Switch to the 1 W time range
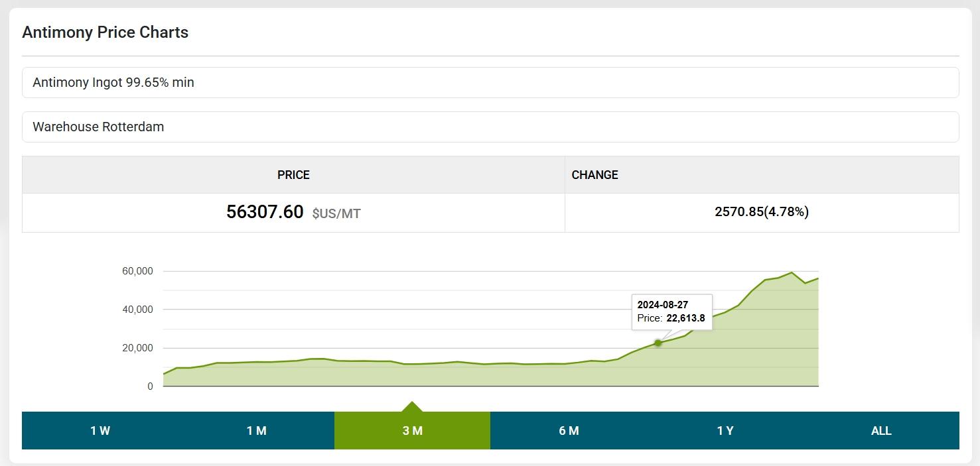Image resolution: width=980 pixels, height=466 pixels. pyautogui.click(x=100, y=431)
